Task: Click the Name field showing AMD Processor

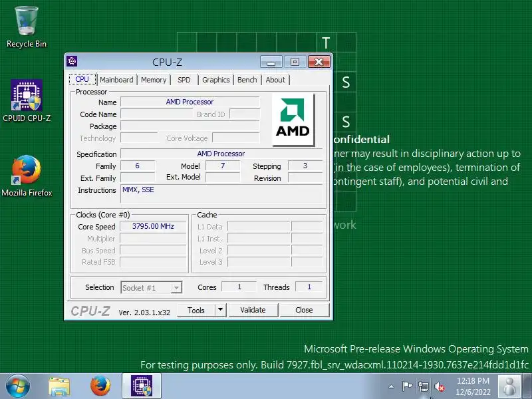Action: point(190,102)
